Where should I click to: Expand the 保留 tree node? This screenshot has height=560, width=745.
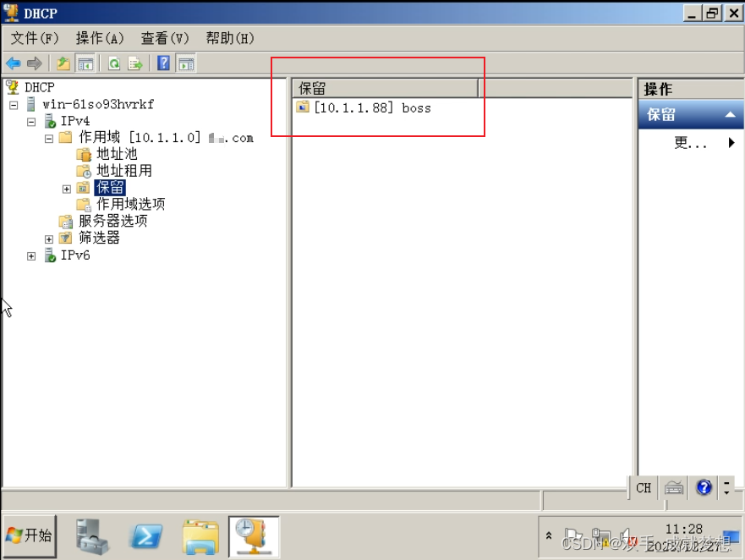click(x=67, y=189)
